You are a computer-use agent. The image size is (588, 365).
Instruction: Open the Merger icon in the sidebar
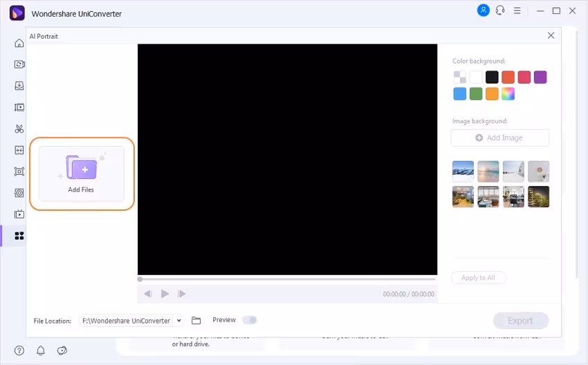[19, 150]
